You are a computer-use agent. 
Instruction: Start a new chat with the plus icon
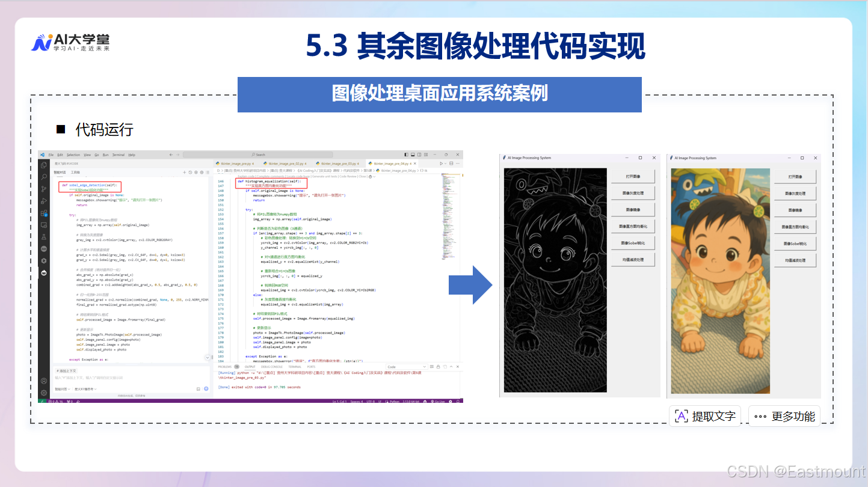tap(184, 173)
